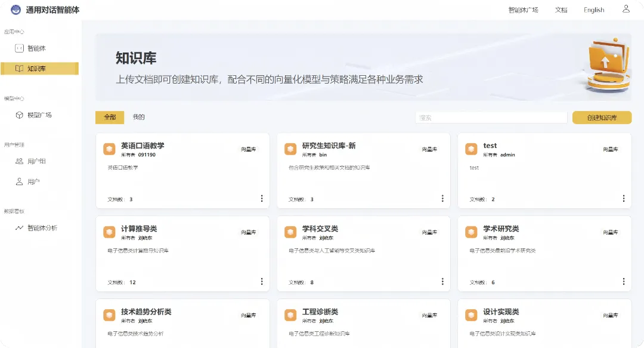Click the orange icon of 英语口语教学 card

click(x=109, y=149)
